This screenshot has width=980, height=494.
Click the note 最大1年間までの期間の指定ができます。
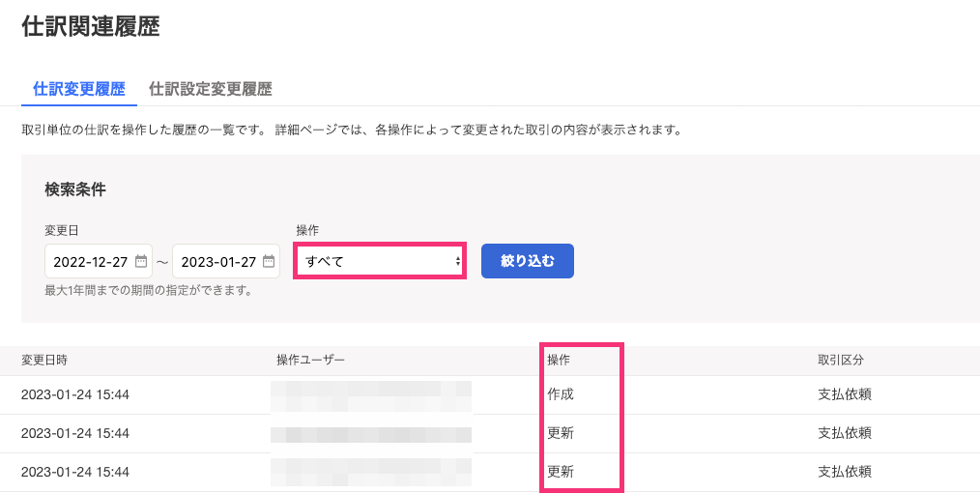click(149, 291)
